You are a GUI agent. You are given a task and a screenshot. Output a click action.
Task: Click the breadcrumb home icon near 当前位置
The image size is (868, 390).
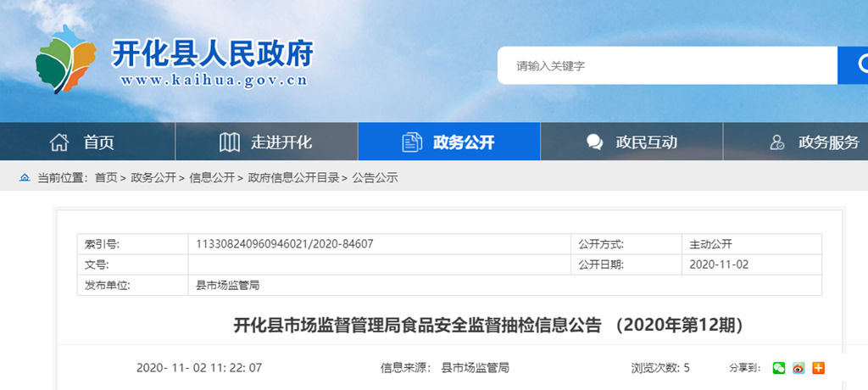(x=25, y=178)
